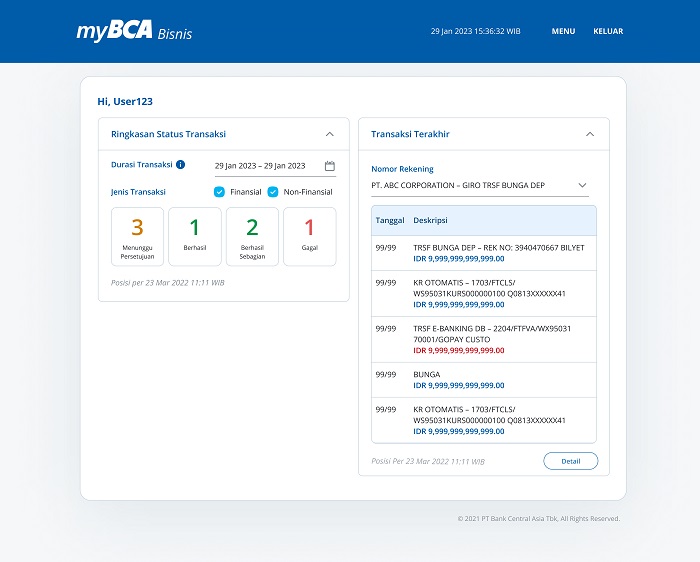Viewport: 700px width, 562px height.
Task: Uncheck the Non-Finansial checkbox
Action: [273, 192]
